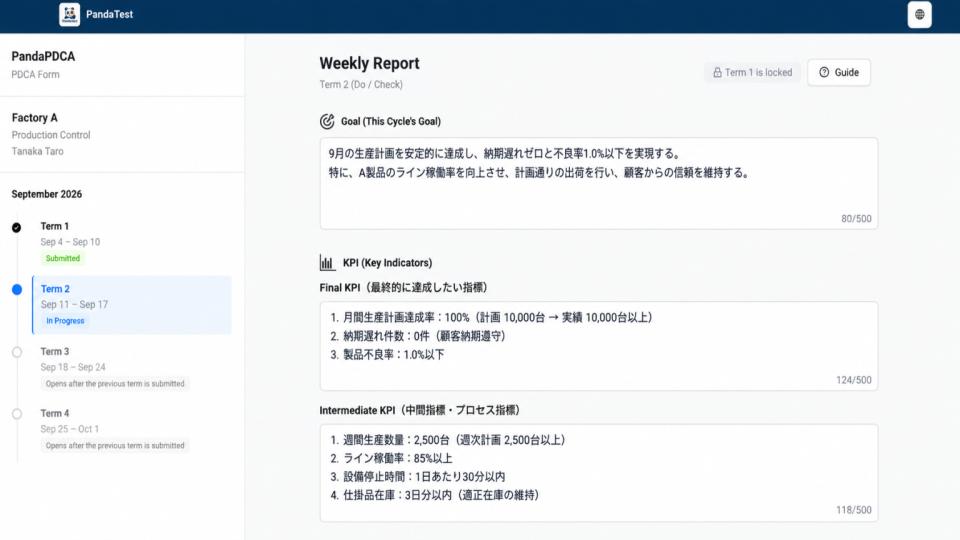
Task: Click 'Sep 4 – Sep 10' date range
Action: click(70, 242)
